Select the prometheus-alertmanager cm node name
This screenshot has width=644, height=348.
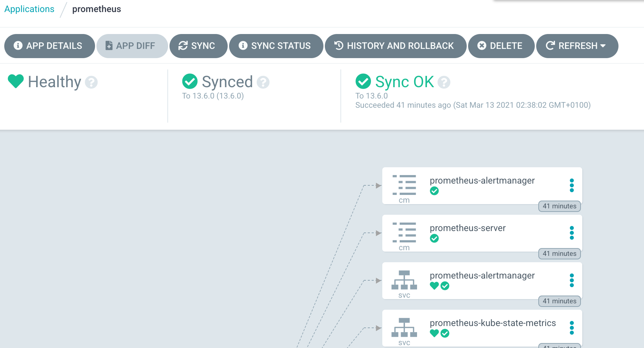click(x=482, y=181)
